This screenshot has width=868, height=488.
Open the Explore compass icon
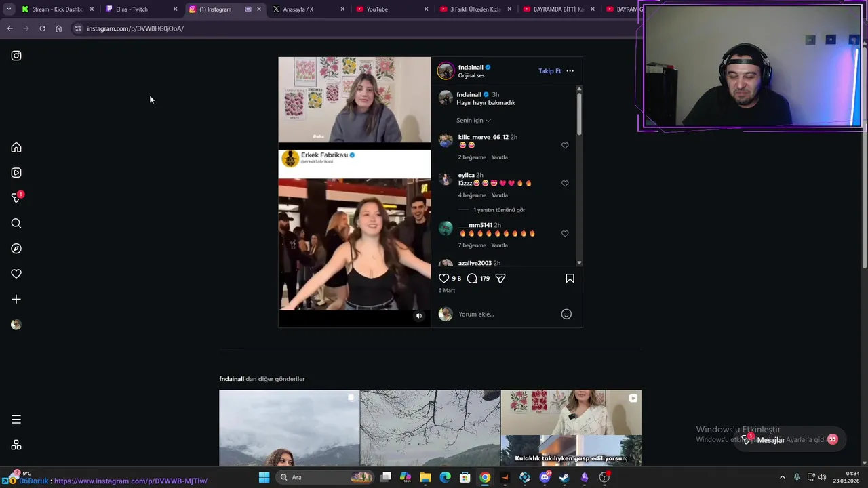pos(16,249)
